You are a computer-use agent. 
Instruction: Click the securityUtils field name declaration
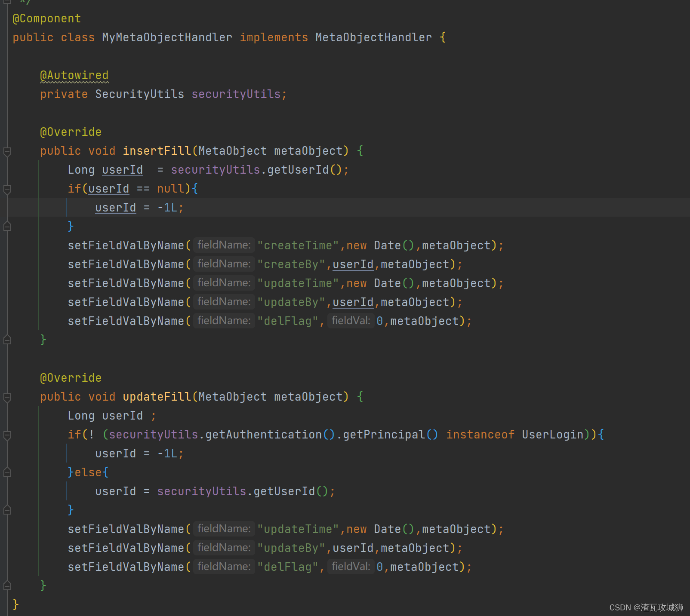pyautogui.click(x=236, y=94)
